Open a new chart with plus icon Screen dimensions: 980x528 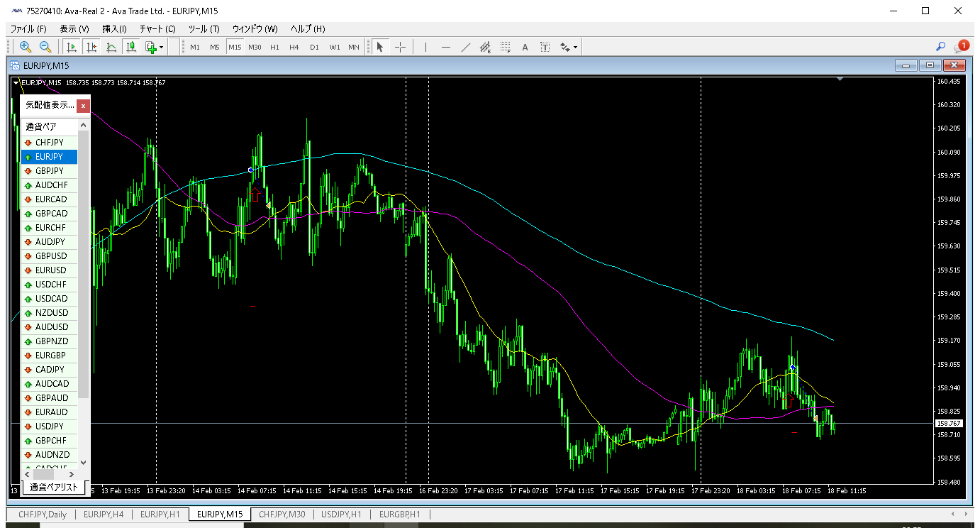150,47
